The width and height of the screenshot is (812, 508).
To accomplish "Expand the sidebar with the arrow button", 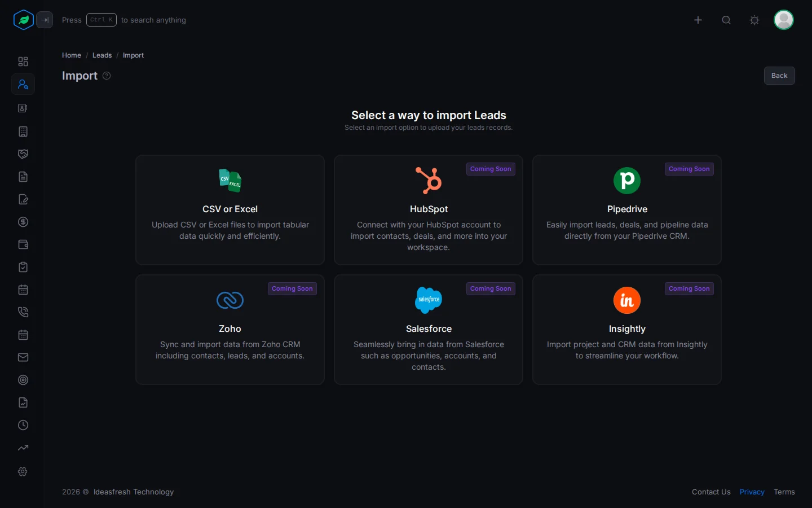I will click(45, 20).
